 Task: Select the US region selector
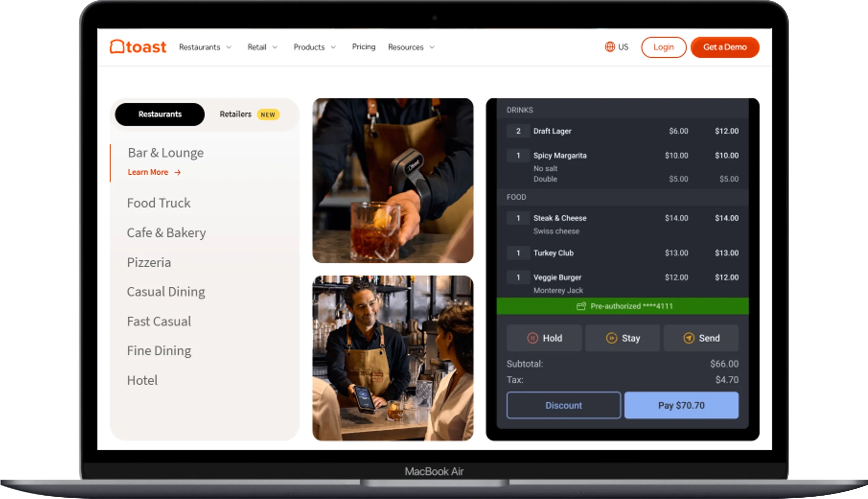pos(617,47)
